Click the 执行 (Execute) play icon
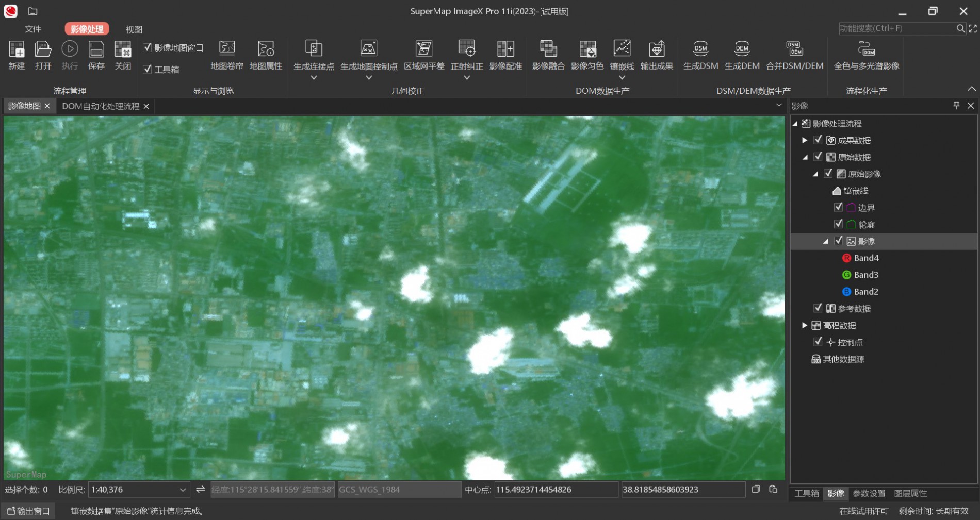980x520 pixels. pos(70,49)
